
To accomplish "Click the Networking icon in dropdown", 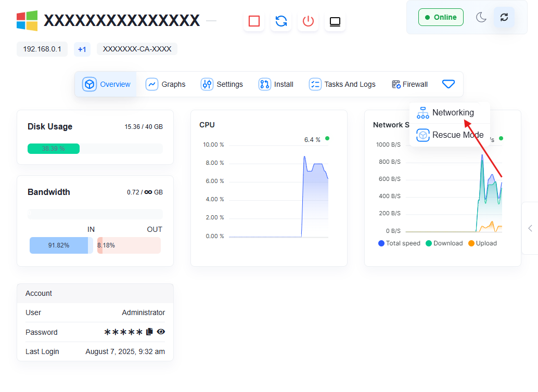I will point(423,113).
